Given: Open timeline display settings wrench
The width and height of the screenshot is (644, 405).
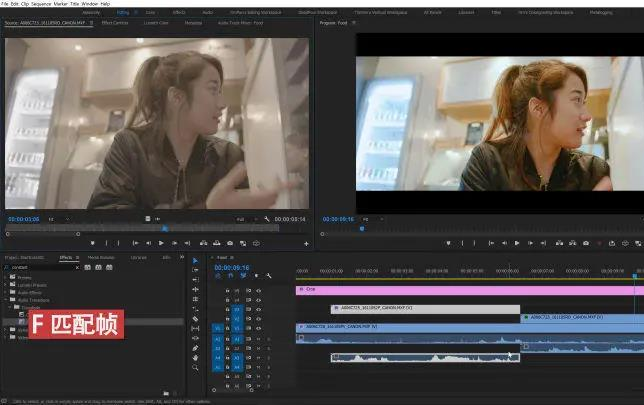Looking at the screenshot, I should (269, 276).
